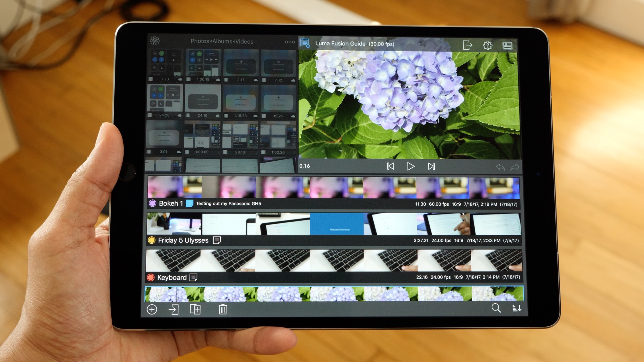Open the highlighted hydrangea project filmstrip
The image size is (644, 362).
[334, 294]
